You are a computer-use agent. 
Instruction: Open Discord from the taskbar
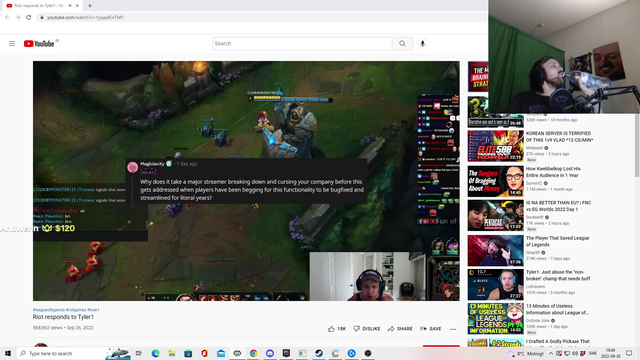coord(270,353)
